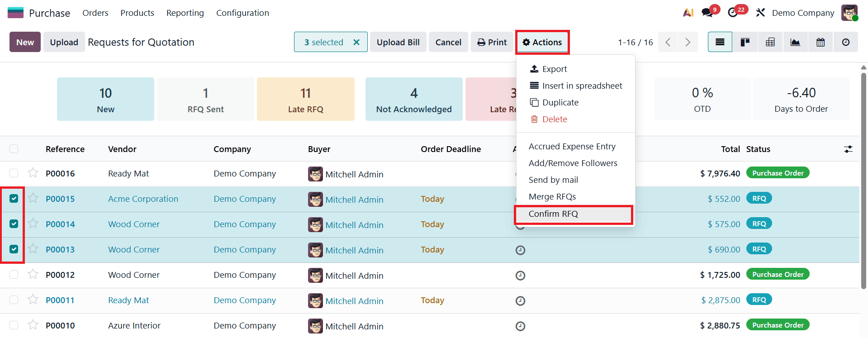Select Accrued Expense Entry action

click(x=576, y=146)
